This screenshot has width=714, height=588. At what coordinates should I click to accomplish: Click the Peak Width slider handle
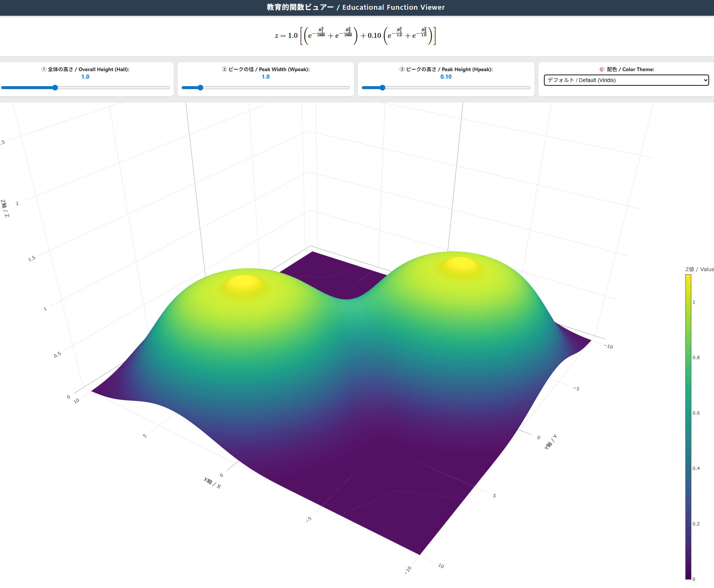[x=200, y=88]
